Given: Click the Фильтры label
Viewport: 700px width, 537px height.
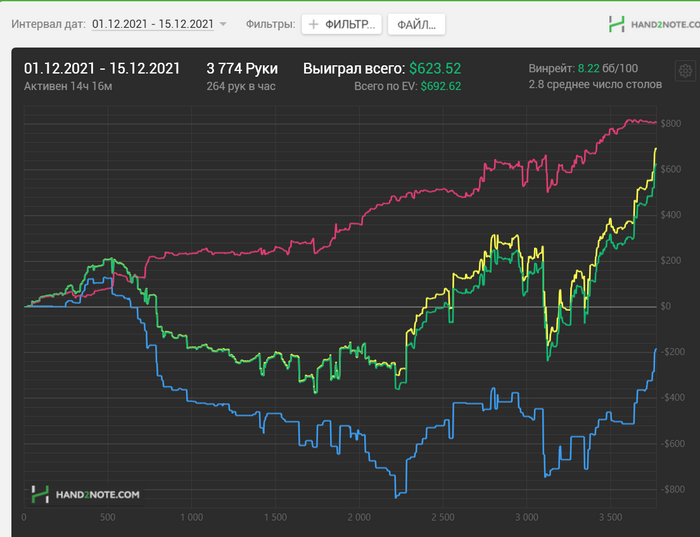Looking at the screenshot, I should coord(271,24).
